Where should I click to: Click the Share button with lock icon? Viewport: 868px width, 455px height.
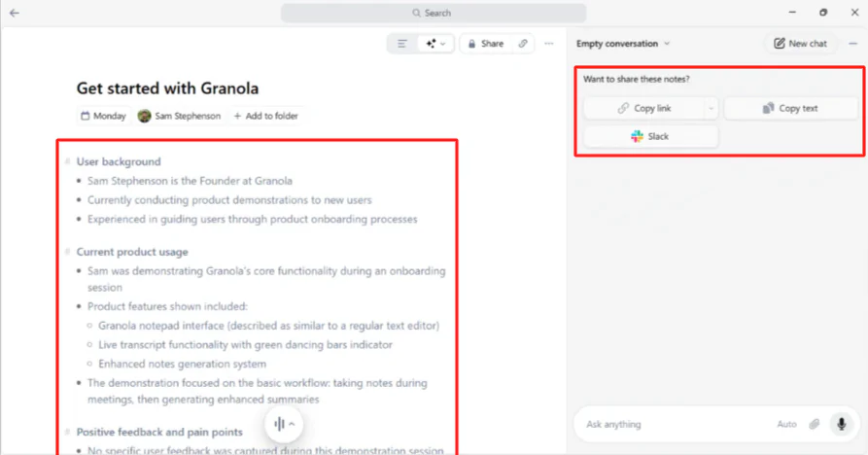pyautogui.click(x=484, y=44)
